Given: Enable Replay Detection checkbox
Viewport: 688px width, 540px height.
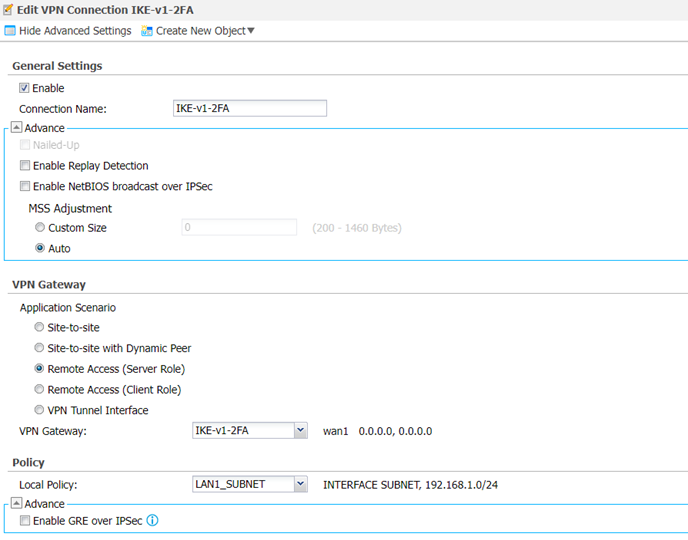Looking at the screenshot, I should [25, 166].
